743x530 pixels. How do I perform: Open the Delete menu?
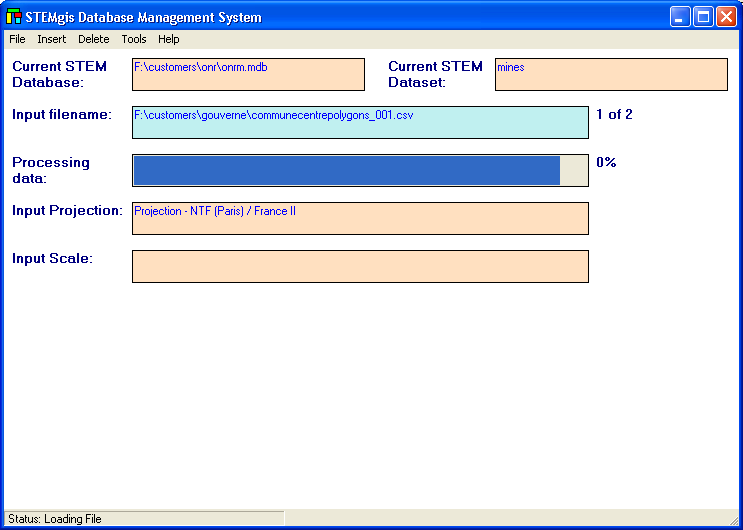(x=94, y=39)
